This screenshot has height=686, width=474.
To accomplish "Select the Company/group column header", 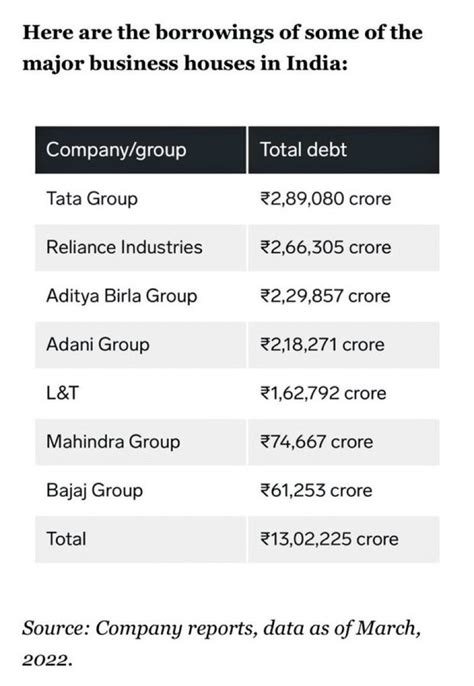I will pos(140,150).
